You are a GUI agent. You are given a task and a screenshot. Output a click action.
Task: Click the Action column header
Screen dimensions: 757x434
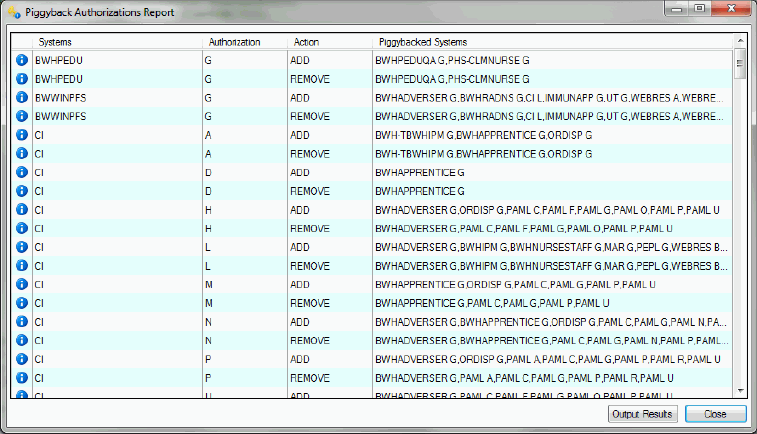[307, 42]
